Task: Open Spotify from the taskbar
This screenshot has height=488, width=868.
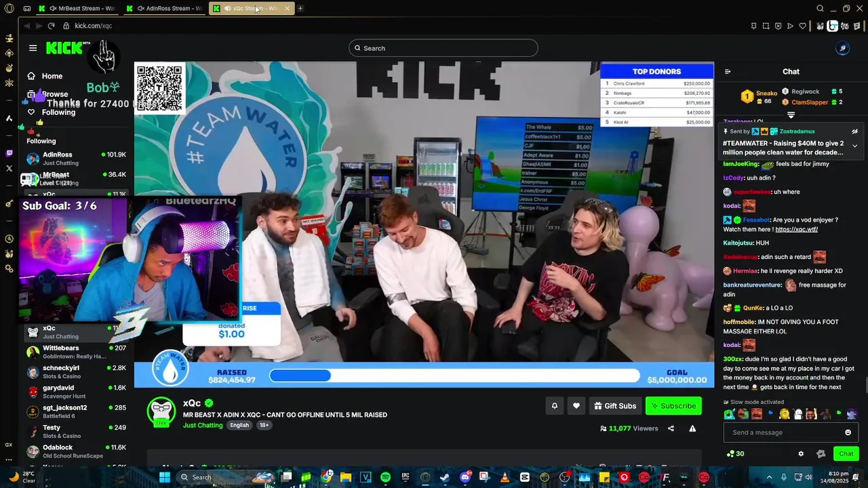Action: [x=385, y=477]
